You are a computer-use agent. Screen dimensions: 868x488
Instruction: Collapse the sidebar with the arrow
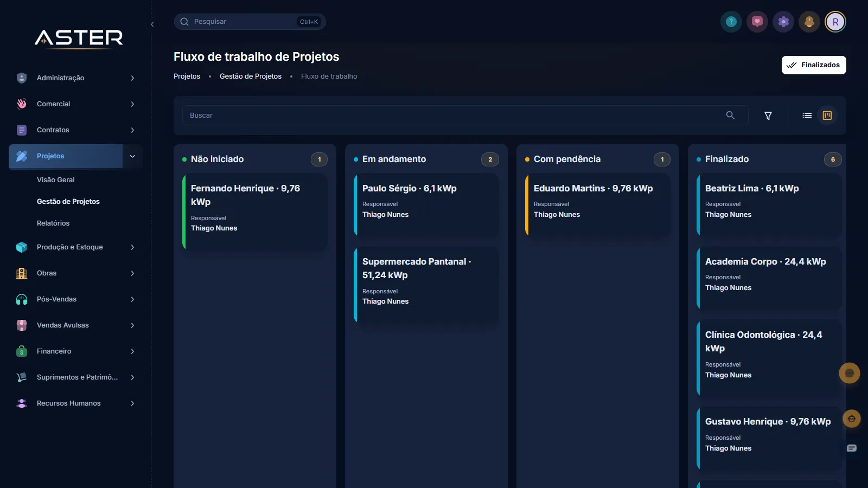tap(152, 24)
